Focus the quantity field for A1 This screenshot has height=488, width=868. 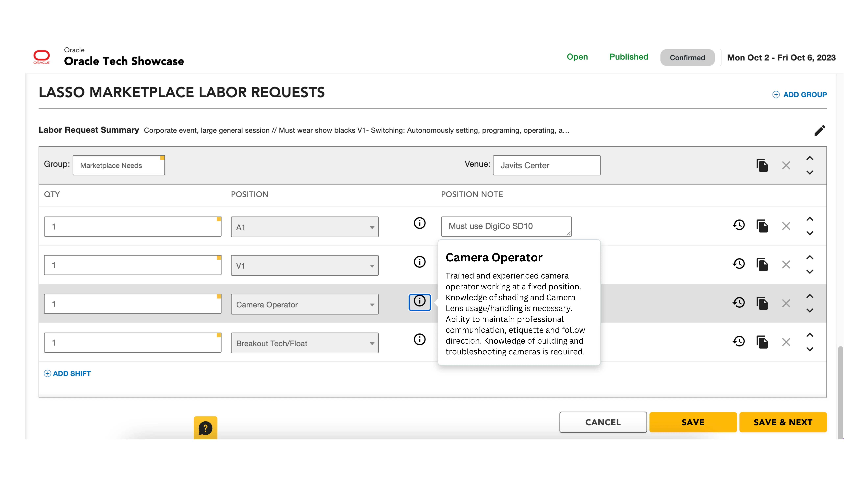(x=133, y=227)
